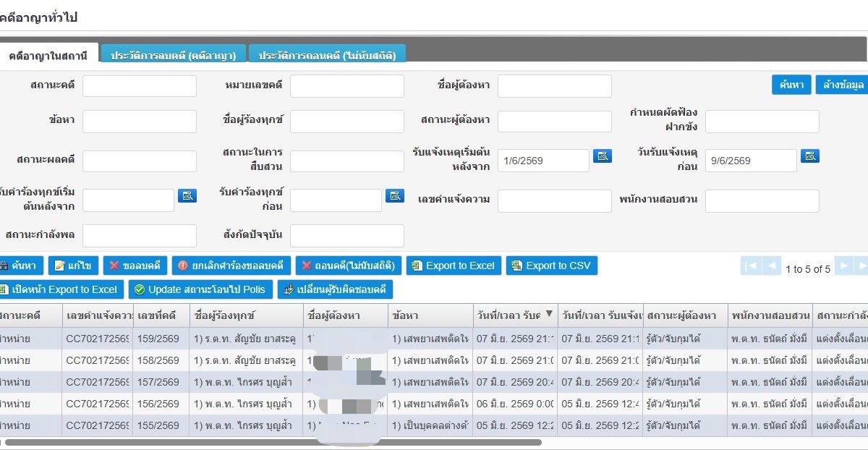
Task: Go to first page of results
Action: (751, 266)
